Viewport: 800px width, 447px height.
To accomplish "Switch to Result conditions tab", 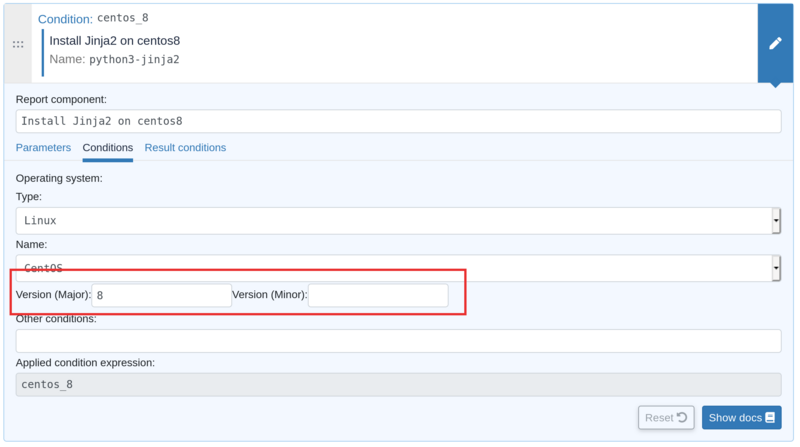I will pyautogui.click(x=185, y=147).
